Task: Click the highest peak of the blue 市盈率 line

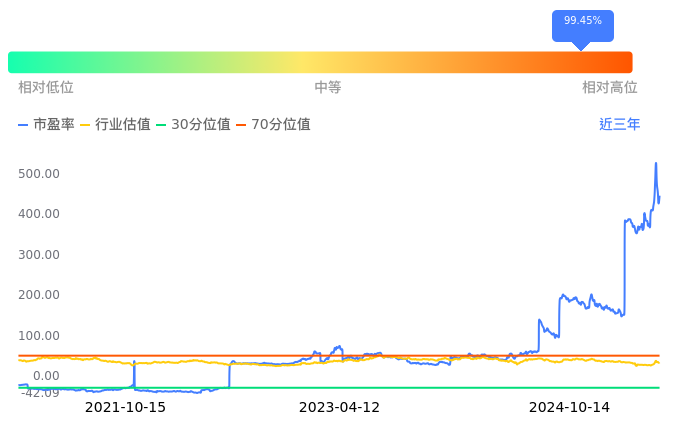Action: point(656,163)
